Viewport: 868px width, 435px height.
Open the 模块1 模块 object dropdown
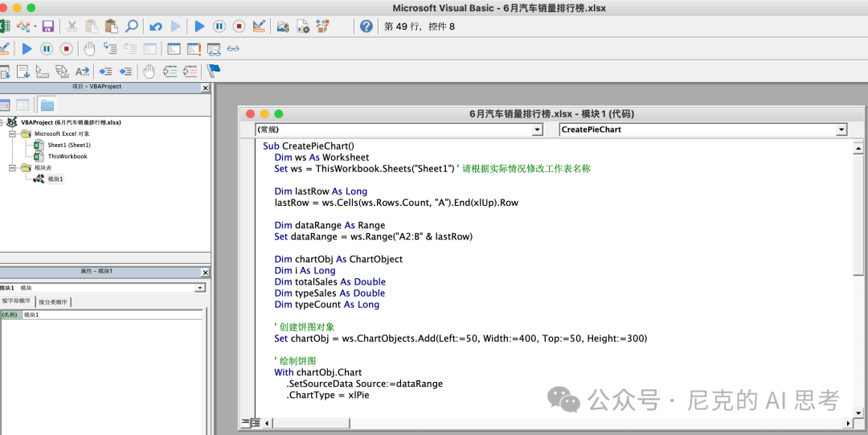click(x=200, y=288)
